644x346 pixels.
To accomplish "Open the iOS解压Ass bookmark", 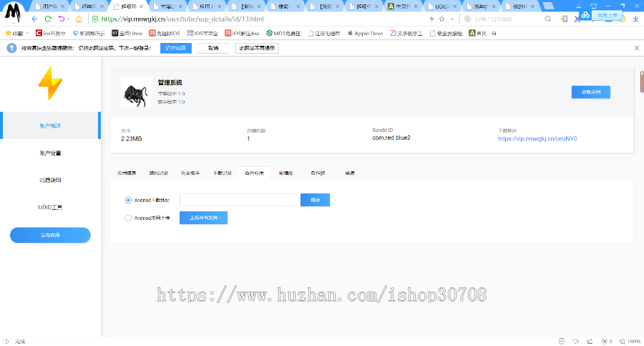I will [242, 33].
